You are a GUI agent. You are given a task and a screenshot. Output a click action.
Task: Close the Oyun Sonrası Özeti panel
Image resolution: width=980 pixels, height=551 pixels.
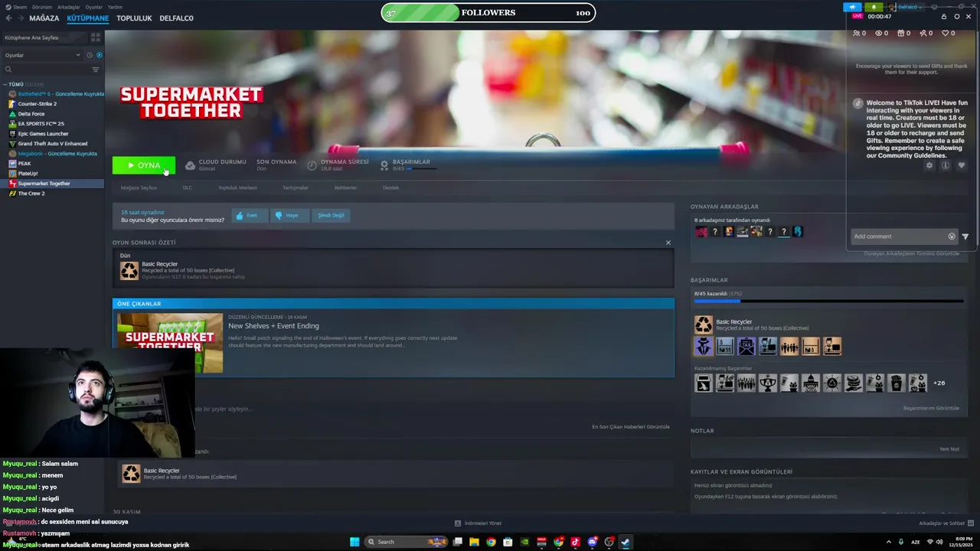(x=668, y=243)
